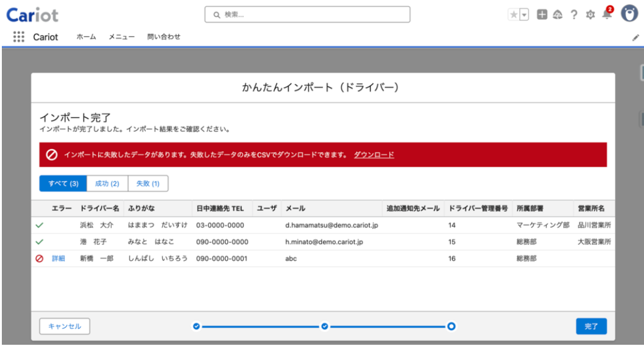Click second progress step marker
This screenshot has height=346, width=644.
324,326
